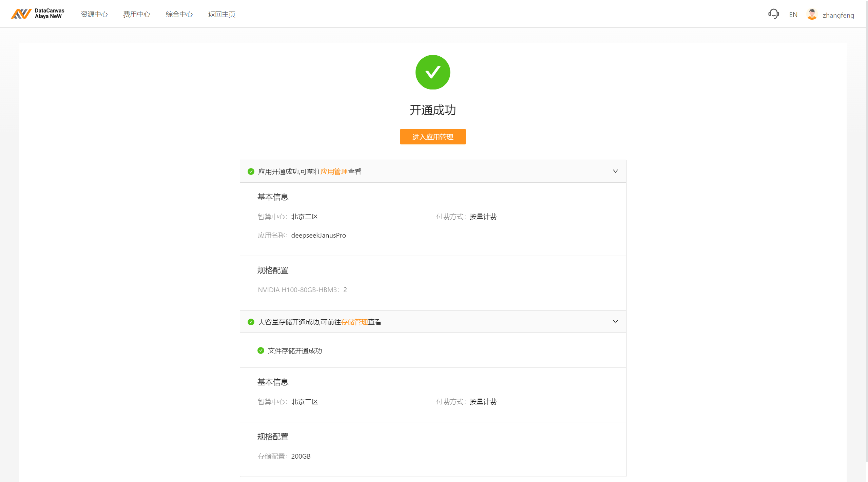
Task: Open the 资源中心 menu
Action: coord(94,14)
